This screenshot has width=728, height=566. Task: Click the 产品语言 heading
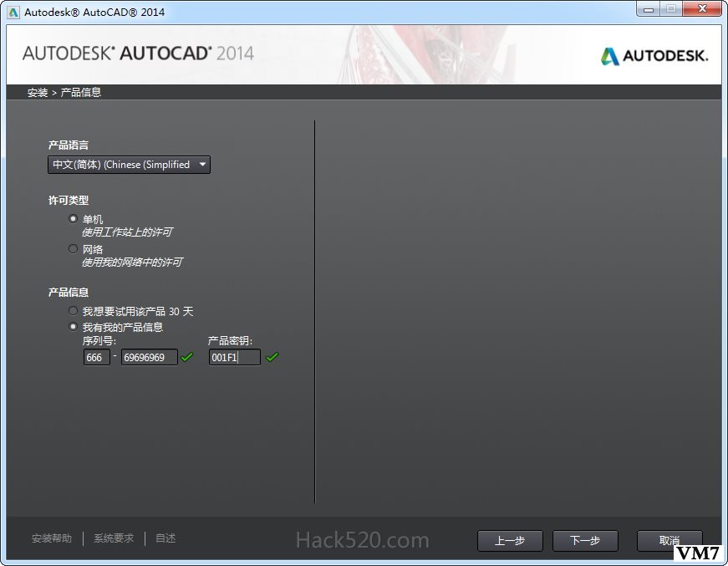(x=69, y=145)
